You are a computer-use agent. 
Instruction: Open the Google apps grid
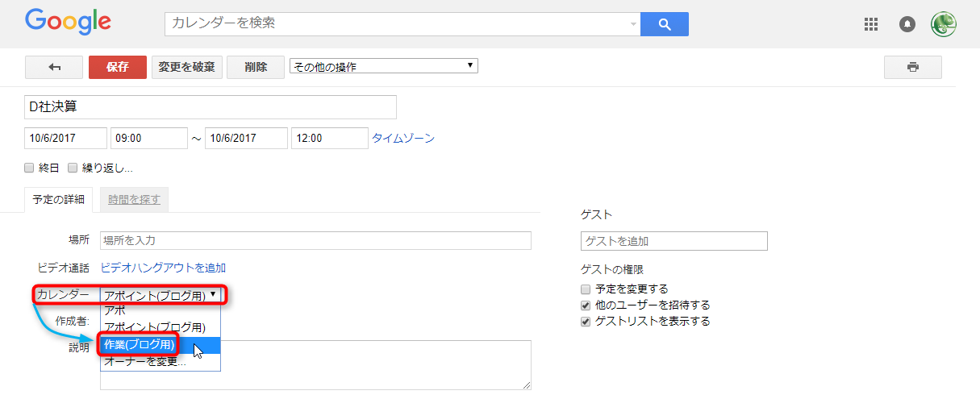[x=870, y=24]
